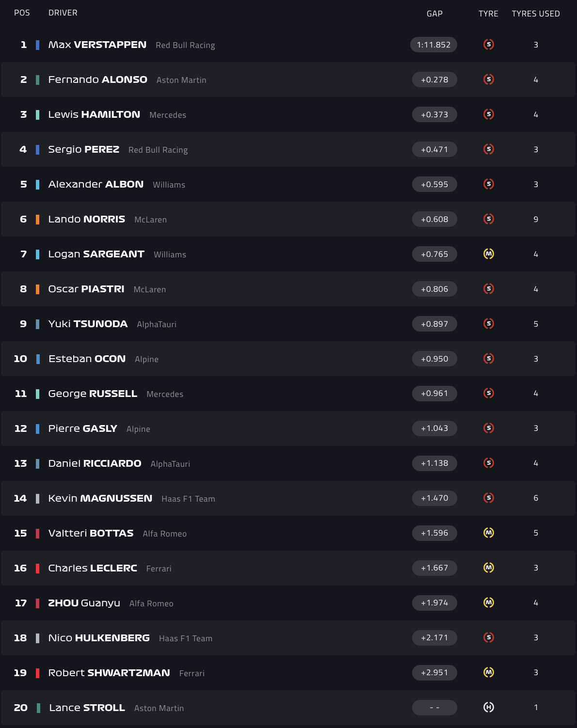Click McLaren orange team color bar for Norris
The width and height of the screenshot is (577, 728).
coord(38,219)
